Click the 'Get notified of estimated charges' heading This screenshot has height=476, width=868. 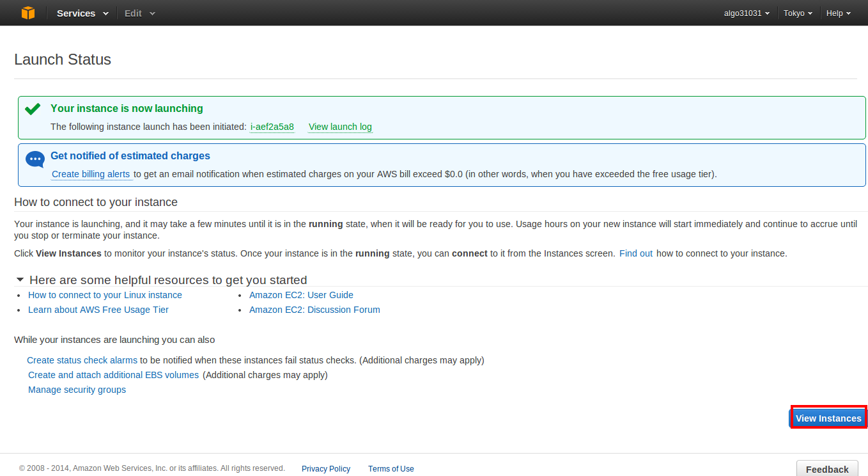(130, 155)
